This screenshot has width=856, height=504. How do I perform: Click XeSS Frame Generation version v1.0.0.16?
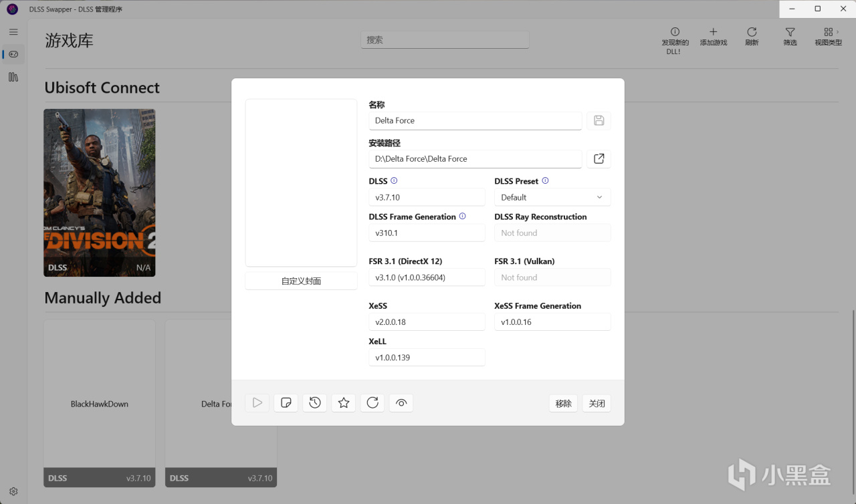552,322
